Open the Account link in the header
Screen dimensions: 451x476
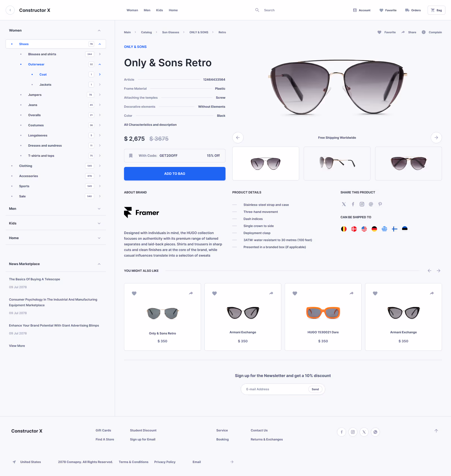362,10
